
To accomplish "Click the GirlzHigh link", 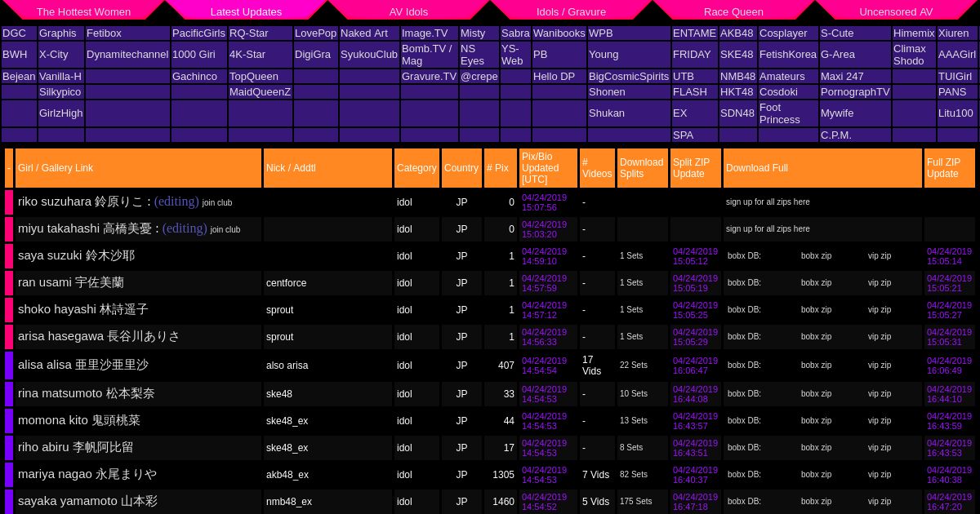I will point(61,113).
